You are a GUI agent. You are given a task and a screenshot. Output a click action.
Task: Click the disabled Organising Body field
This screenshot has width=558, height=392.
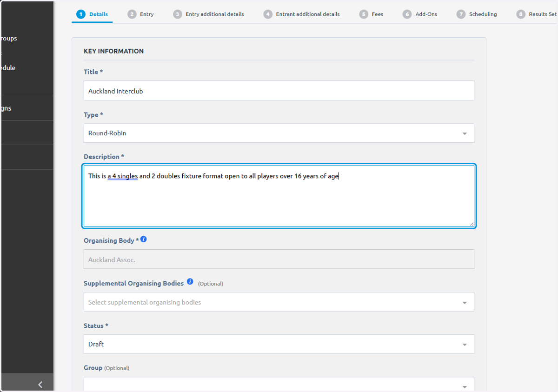point(279,259)
